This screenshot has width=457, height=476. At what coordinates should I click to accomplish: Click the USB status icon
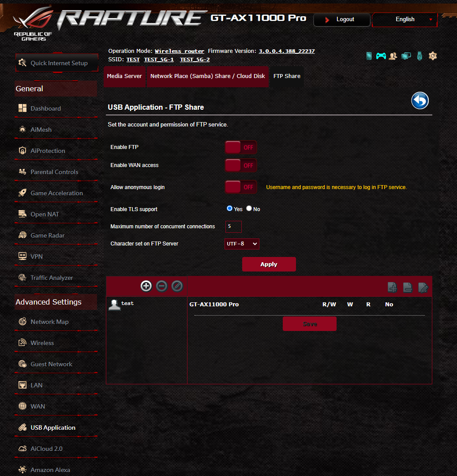[420, 56]
